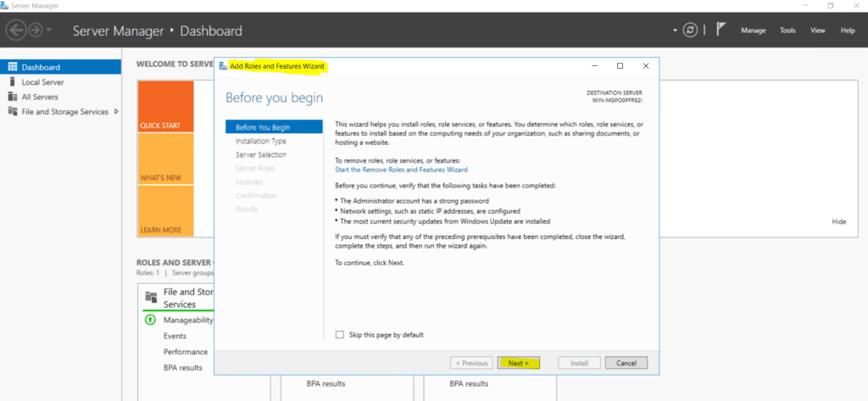The image size is (868, 401).
Task: Select Dashboard in the left pane
Action: tap(60, 67)
